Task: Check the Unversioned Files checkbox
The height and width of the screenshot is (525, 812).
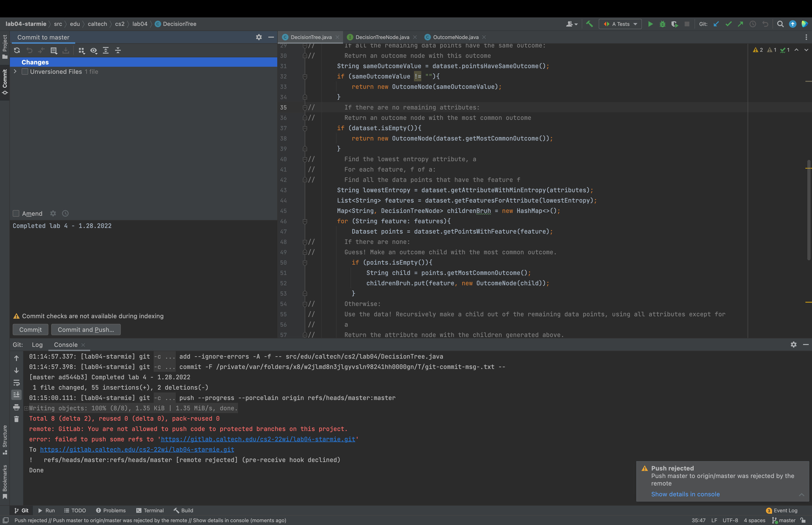Action: [25, 72]
